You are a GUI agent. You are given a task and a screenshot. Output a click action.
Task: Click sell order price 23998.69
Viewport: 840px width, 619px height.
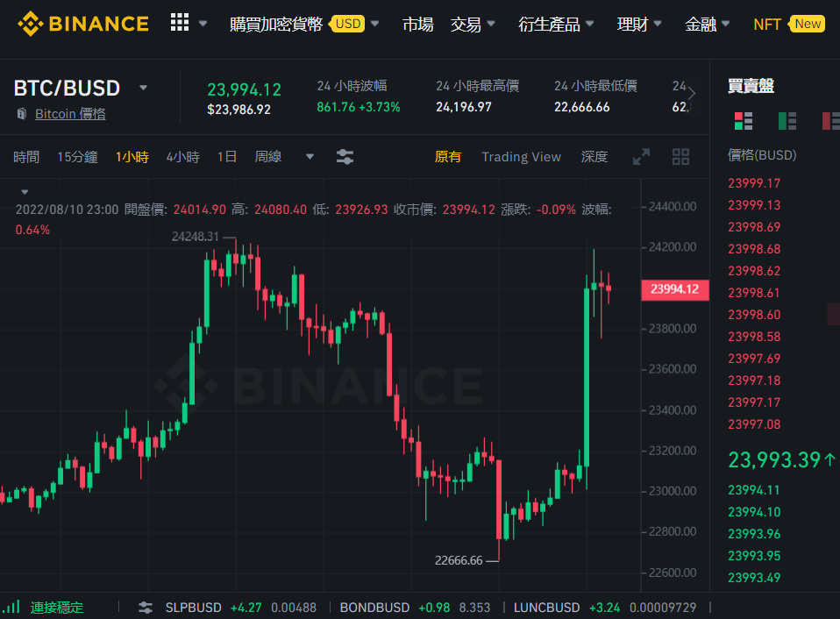pos(754,227)
